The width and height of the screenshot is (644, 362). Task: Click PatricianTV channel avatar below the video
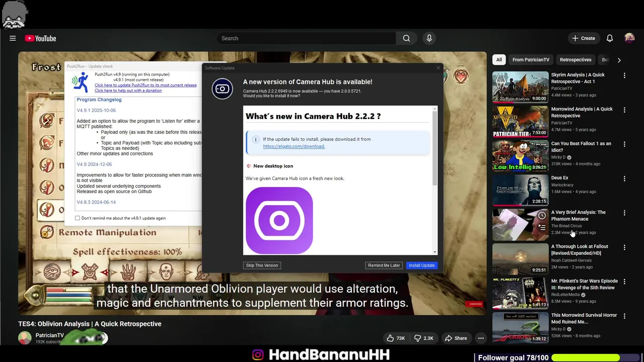pyautogui.click(x=25, y=338)
